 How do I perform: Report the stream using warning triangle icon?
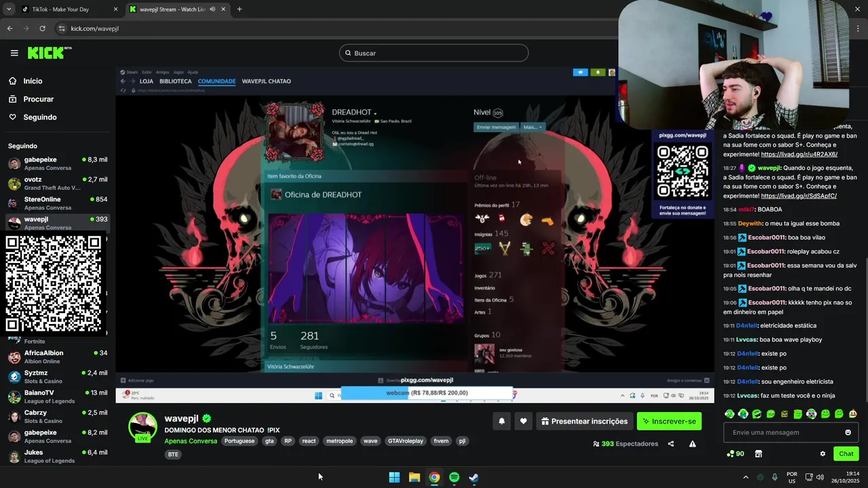(692, 444)
